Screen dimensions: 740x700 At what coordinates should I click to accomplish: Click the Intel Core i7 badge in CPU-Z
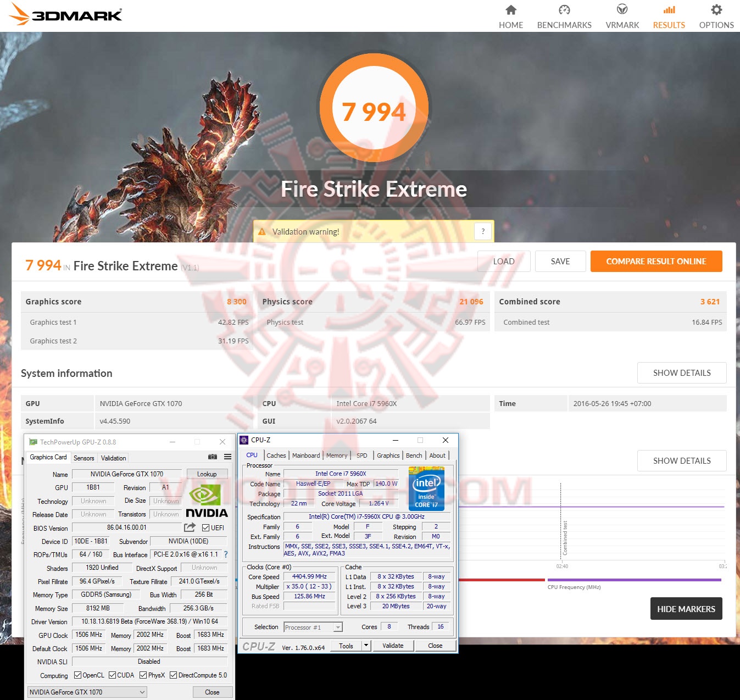(426, 488)
